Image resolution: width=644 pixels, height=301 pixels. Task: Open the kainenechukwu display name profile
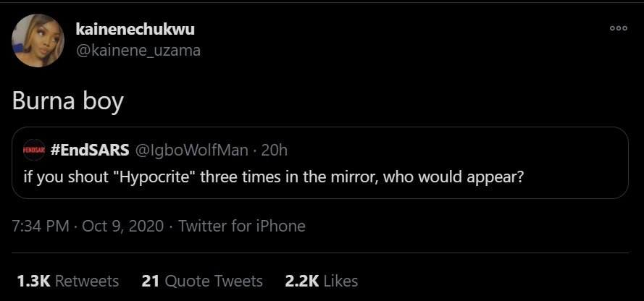pos(135,29)
